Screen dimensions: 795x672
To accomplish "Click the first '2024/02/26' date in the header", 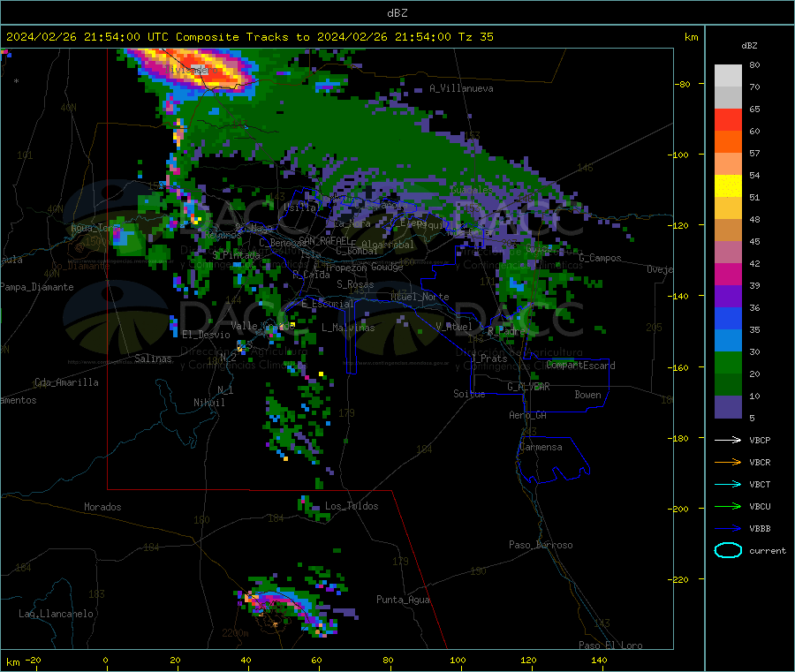I will click(42, 37).
